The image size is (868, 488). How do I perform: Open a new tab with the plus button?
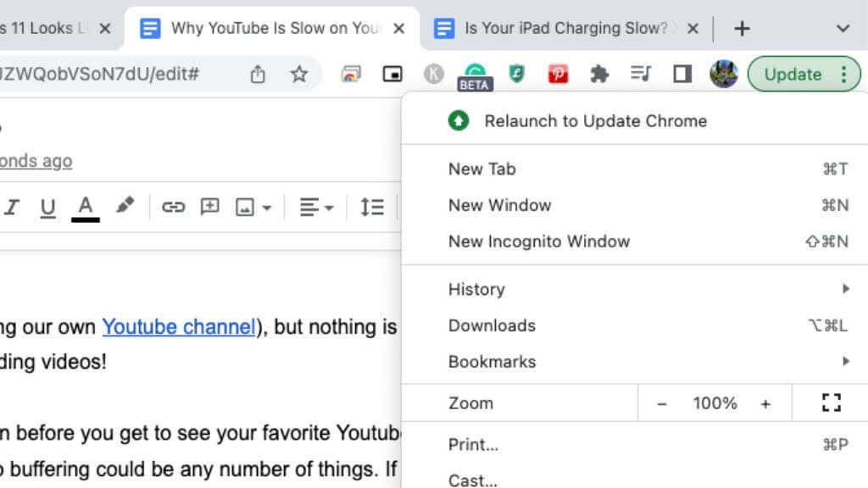pyautogui.click(x=742, y=28)
